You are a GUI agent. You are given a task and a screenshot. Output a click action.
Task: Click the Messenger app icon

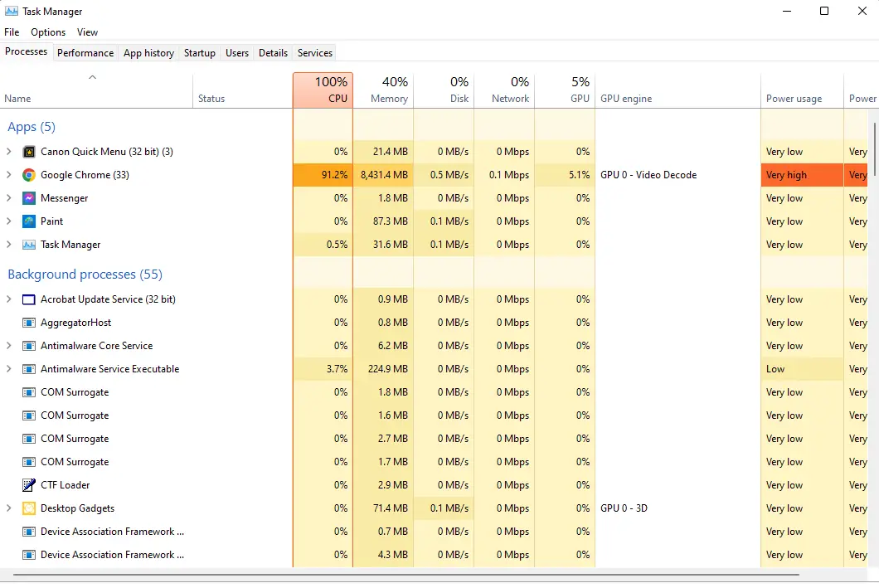[x=28, y=198]
